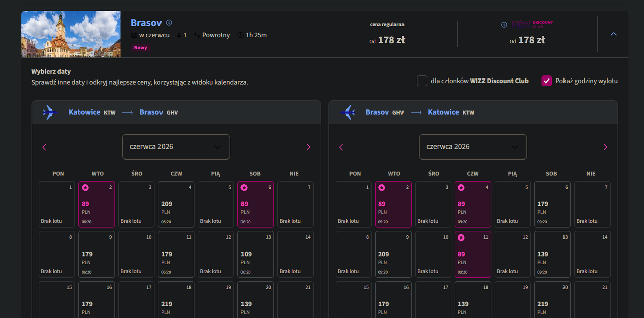
Task: Uncheck Pokaż godziny wylotu checkbox
Action: click(547, 81)
